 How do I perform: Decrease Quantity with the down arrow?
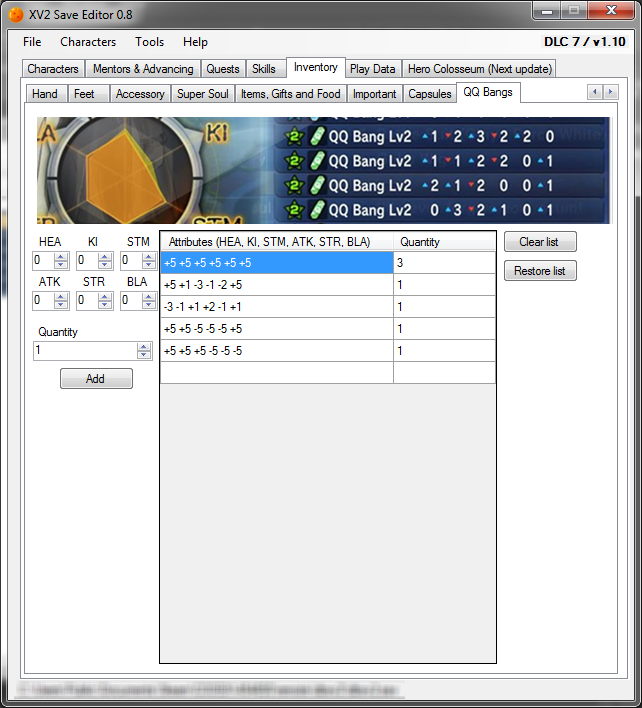(144, 355)
